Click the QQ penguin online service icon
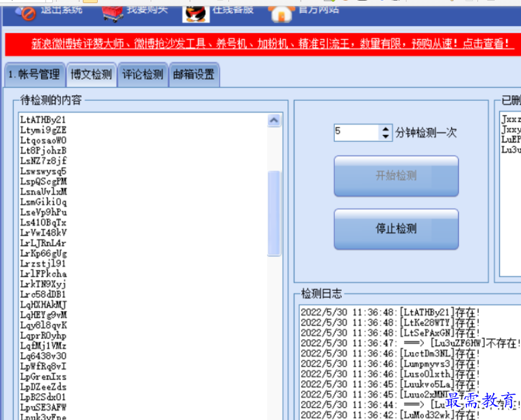 pyautogui.click(x=196, y=14)
